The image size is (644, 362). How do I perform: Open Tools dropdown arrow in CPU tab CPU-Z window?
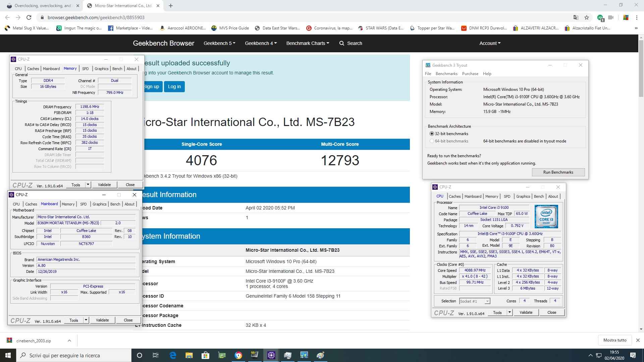(x=509, y=312)
